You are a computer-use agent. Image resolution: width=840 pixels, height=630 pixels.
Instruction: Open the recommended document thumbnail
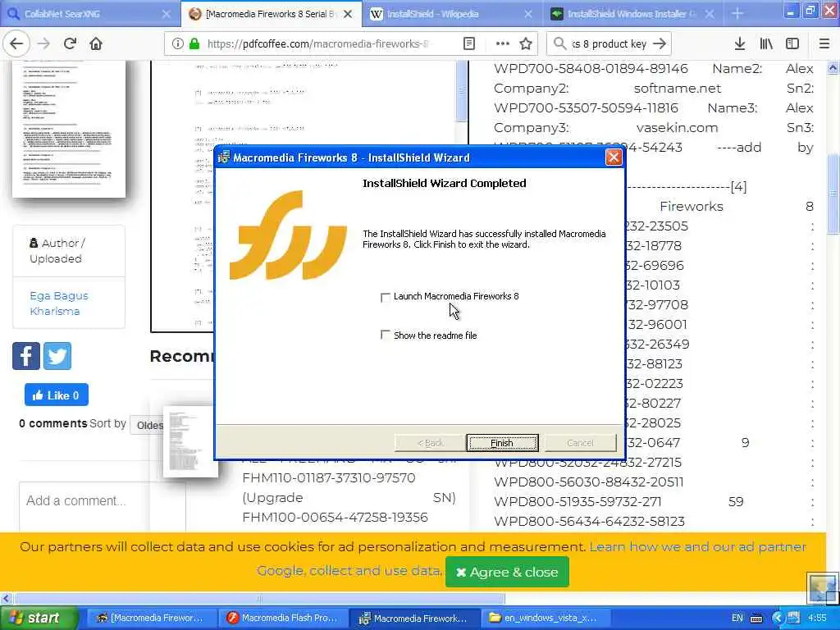(x=190, y=442)
